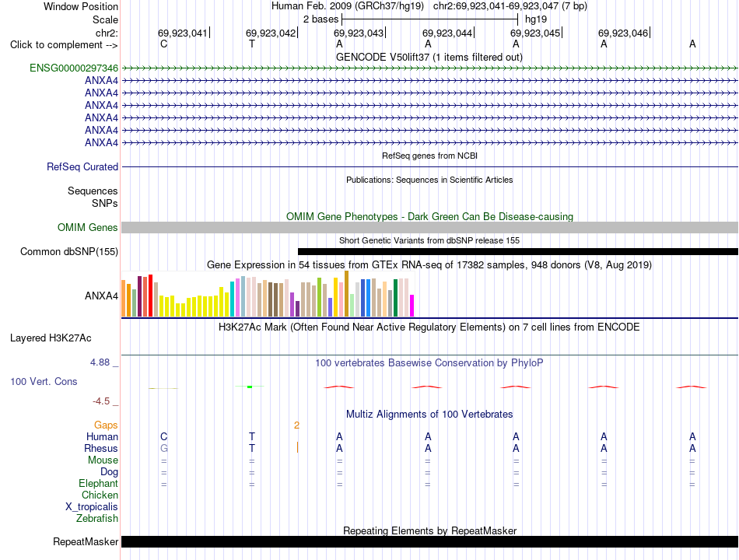739x560 pixels.
Task: Click the orange gap count '2'
Action: (296, 425)
